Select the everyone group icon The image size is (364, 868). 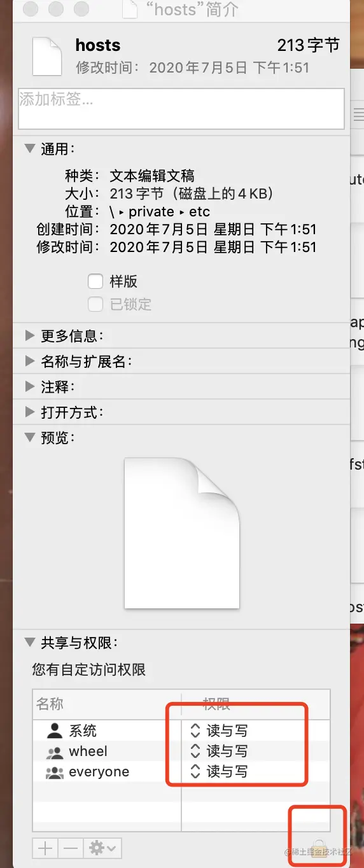pyautogui.click(x=55, y=772)
